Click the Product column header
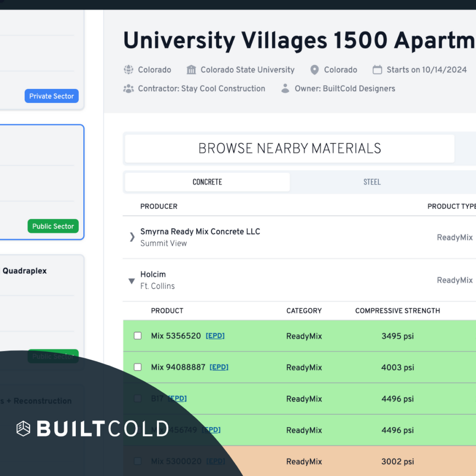The image size is (476, 476). pyautogui.click(x=167, y=311)
